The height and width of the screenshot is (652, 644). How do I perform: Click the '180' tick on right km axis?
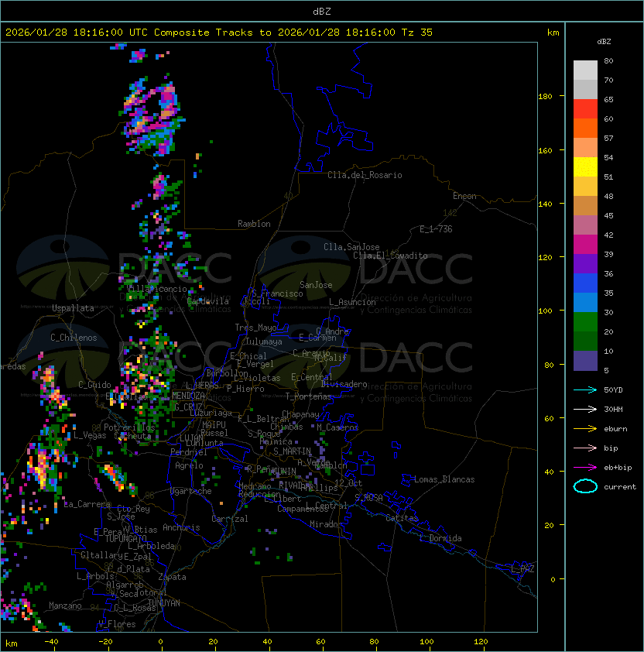click(x=545, y=97)
